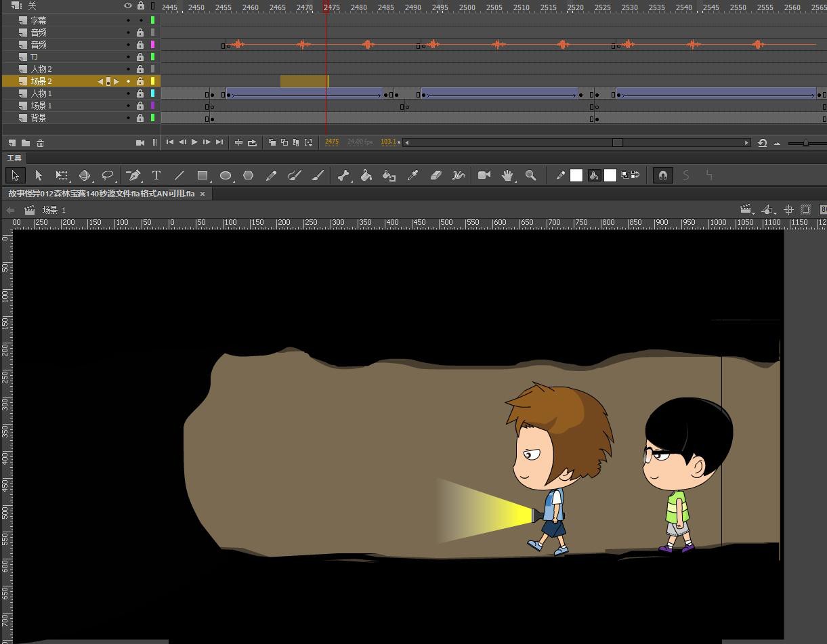The width and height of the screenshot is (827, 644).
Task: Go to previous keyframe on 场景 2 layer
Action: point(100,81)
